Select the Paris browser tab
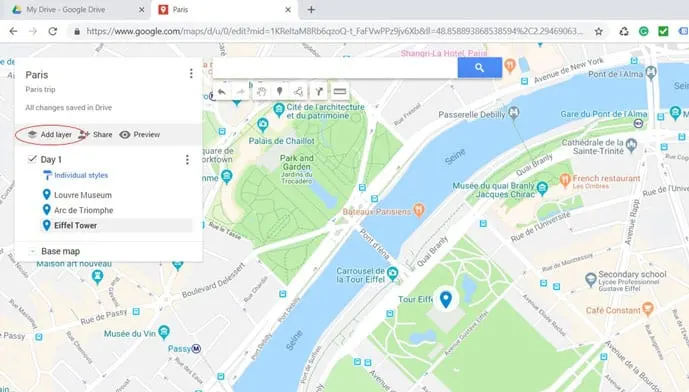Image resolution: width=689 pixels, height=392 pixels. pyautogui.click(x=224, y=10)
